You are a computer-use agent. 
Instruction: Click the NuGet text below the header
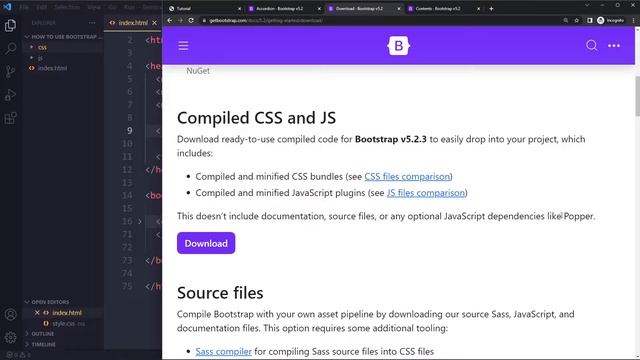click(198, 71)
